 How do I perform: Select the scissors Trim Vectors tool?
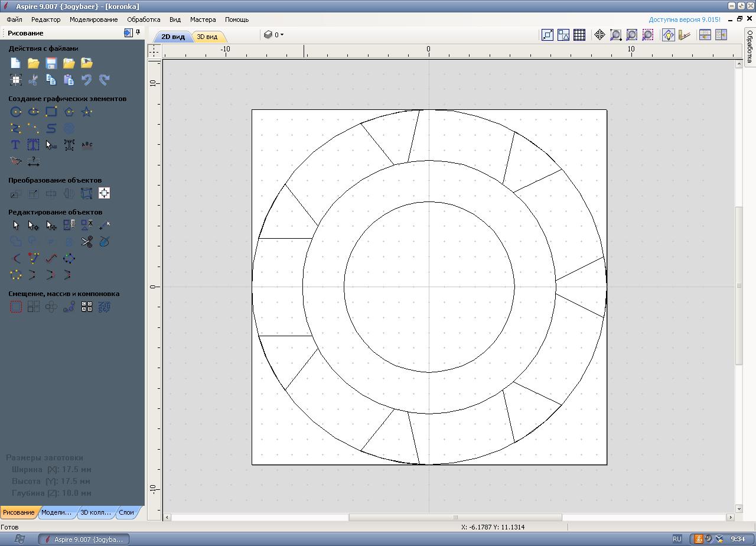[87, 242]
